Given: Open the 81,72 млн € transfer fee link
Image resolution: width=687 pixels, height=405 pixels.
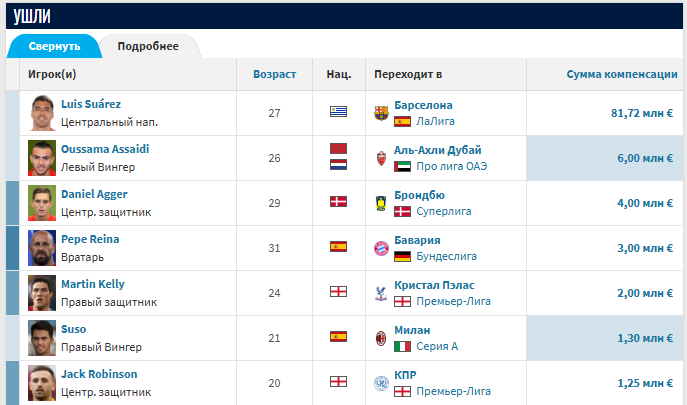Looking at the screenshot, I should [642, 113].
